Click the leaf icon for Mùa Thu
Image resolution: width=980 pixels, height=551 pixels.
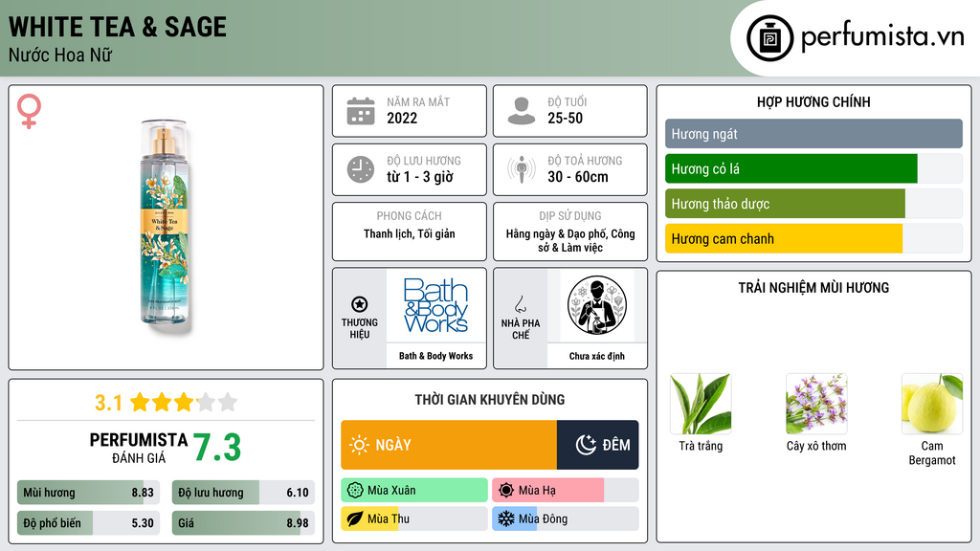click(x=354, y=518)
